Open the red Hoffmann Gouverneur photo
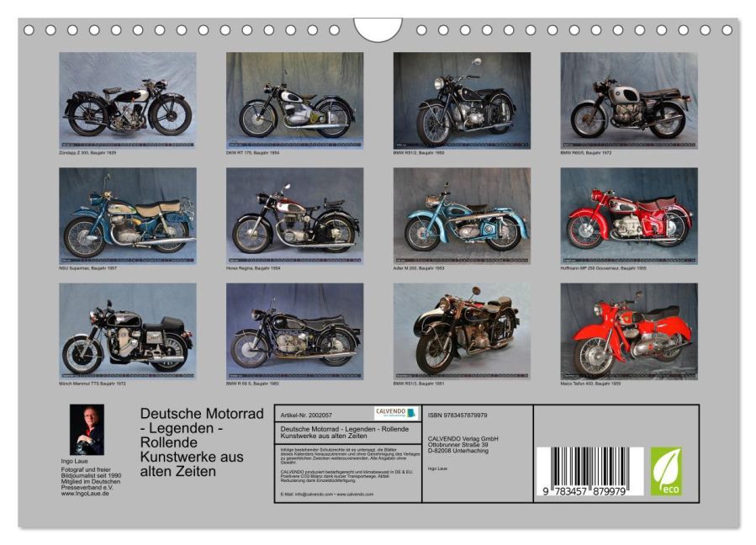The height and width of the screenshot is (545, 756). click(x=629, y=215)
